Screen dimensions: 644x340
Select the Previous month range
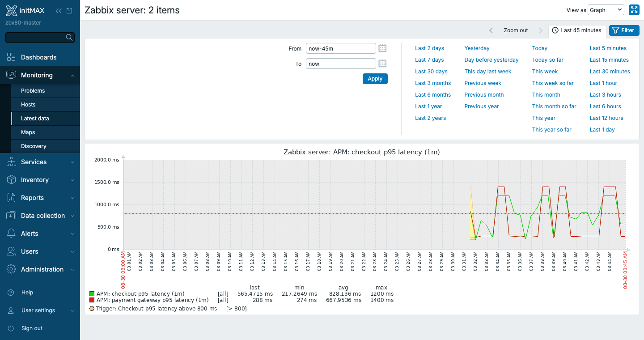point(484,95)
